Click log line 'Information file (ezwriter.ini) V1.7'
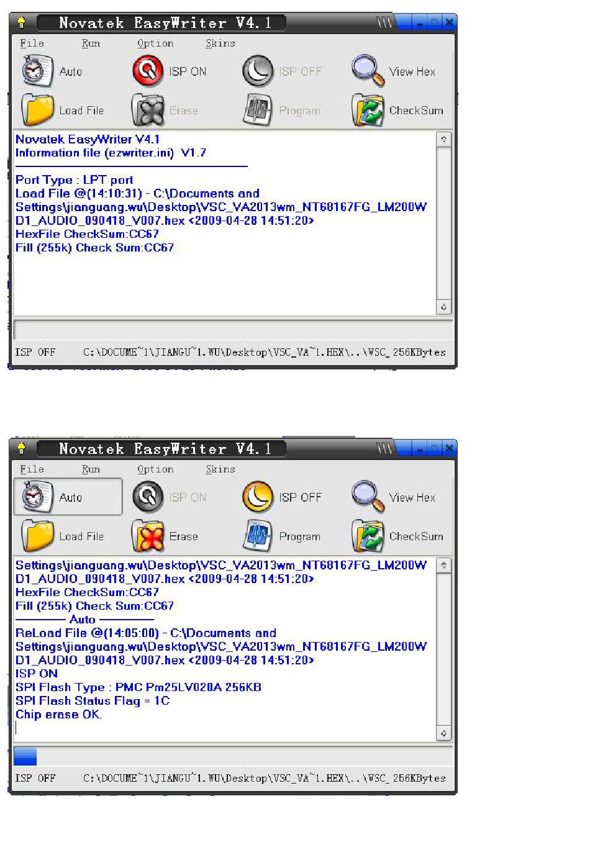The width and height of the screenshot is (590, 868). click(111, 153)
